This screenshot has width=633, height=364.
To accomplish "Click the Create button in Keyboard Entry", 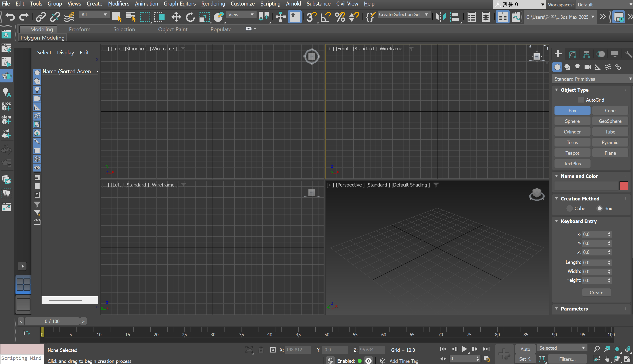I will point(596,292).
